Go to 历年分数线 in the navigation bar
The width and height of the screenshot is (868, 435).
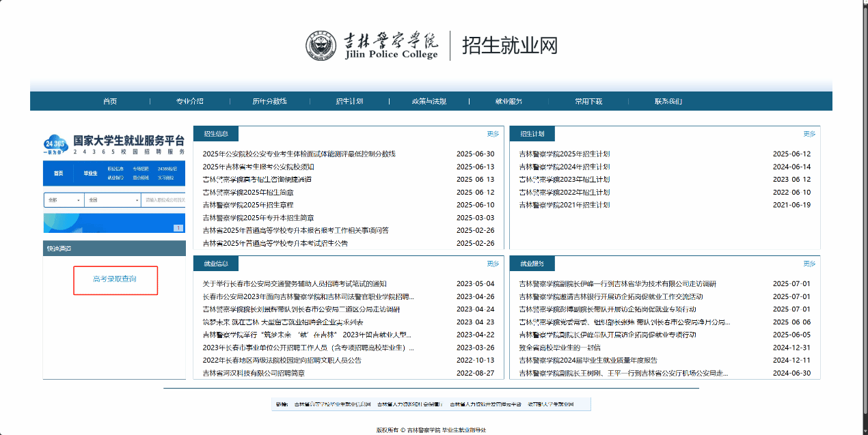[269, 101]
